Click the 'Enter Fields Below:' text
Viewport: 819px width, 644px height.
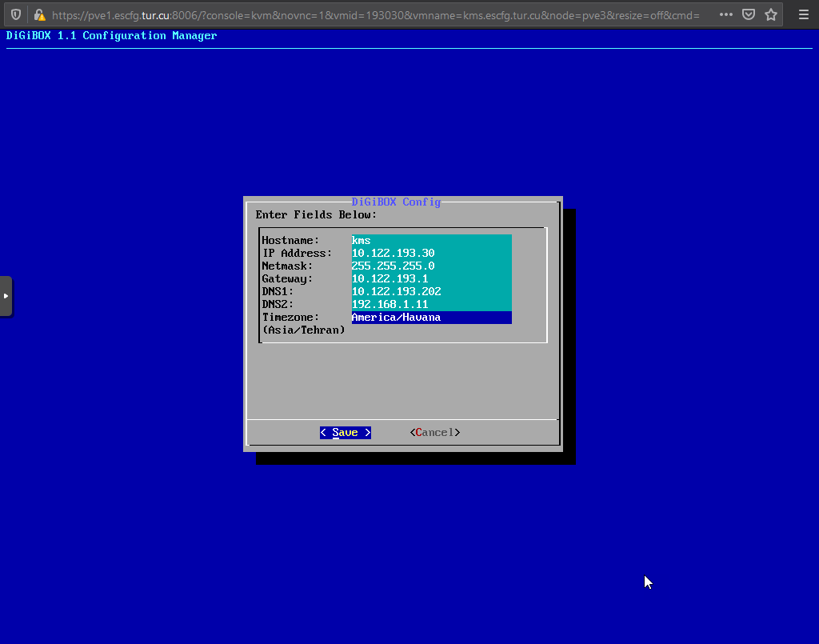[x=316, y=214]
